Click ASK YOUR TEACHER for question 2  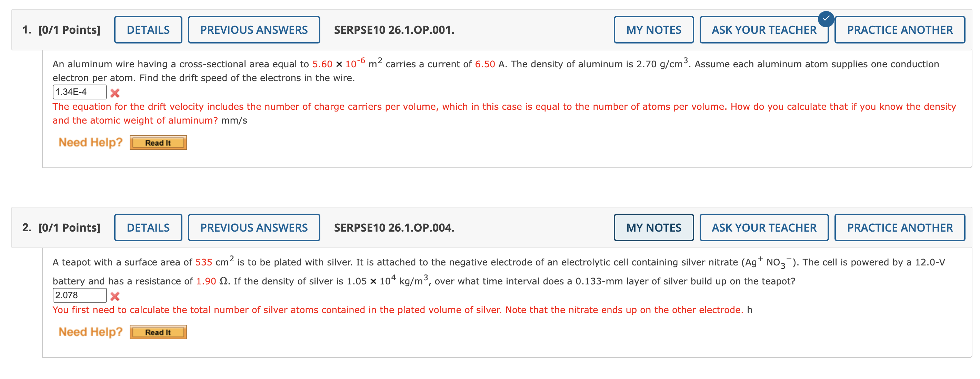[x=763, y=227]
